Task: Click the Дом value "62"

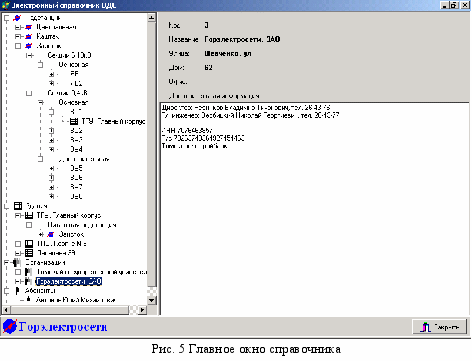Action: click(x=208, y=67)
